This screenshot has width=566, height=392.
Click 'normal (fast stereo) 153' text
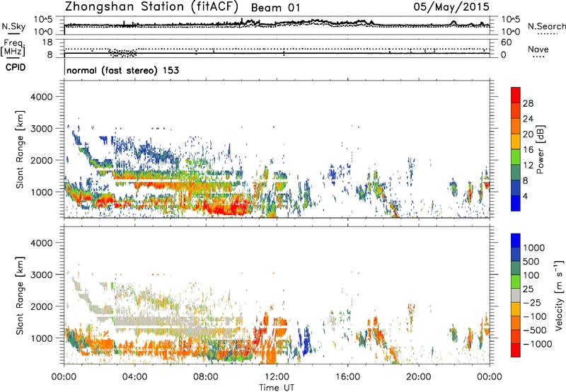click(x=122, y=70)
